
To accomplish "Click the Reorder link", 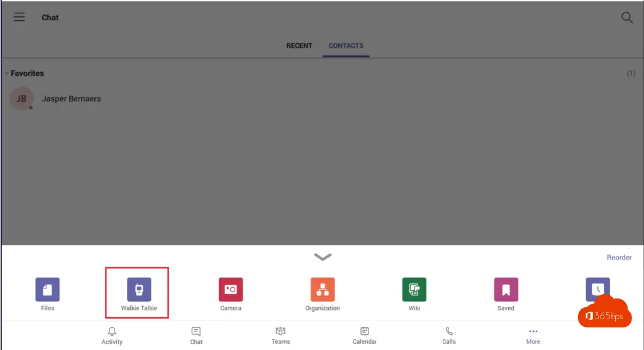I will coord(619,258).
